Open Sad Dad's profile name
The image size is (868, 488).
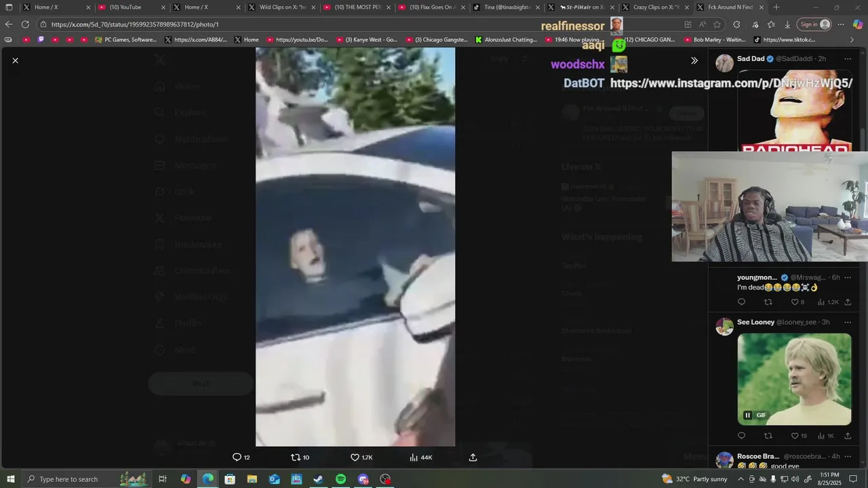tap(750, 59)
